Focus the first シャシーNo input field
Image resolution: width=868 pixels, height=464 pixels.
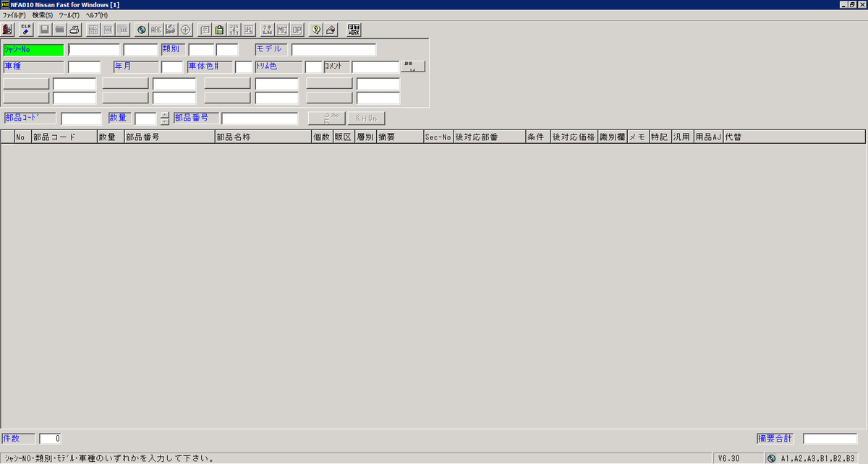(94, 50)
